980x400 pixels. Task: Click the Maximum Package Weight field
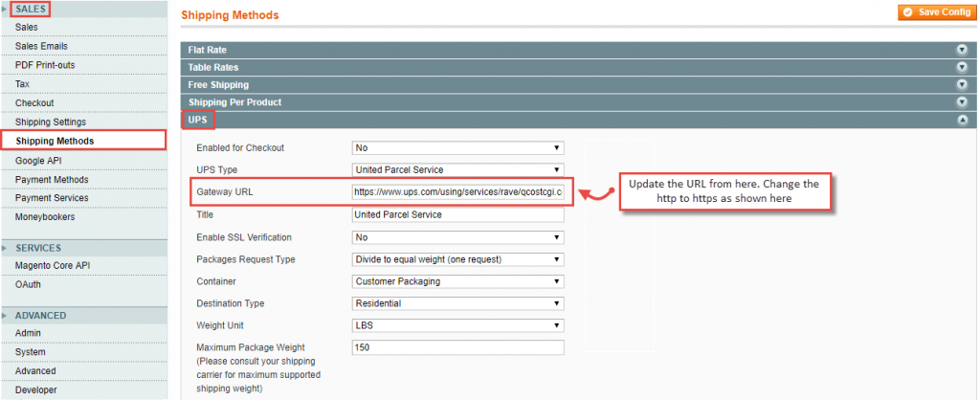[458, 347]
